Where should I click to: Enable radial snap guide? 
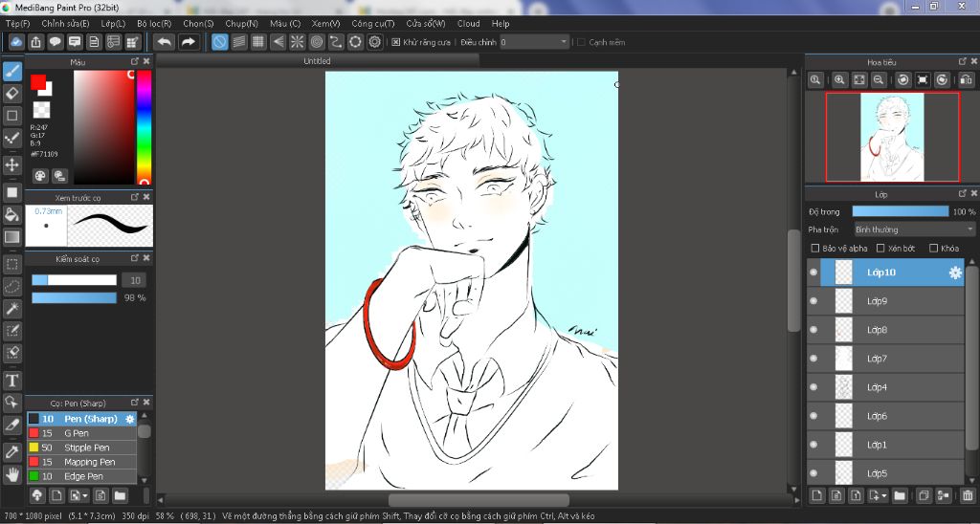[297, 42]
